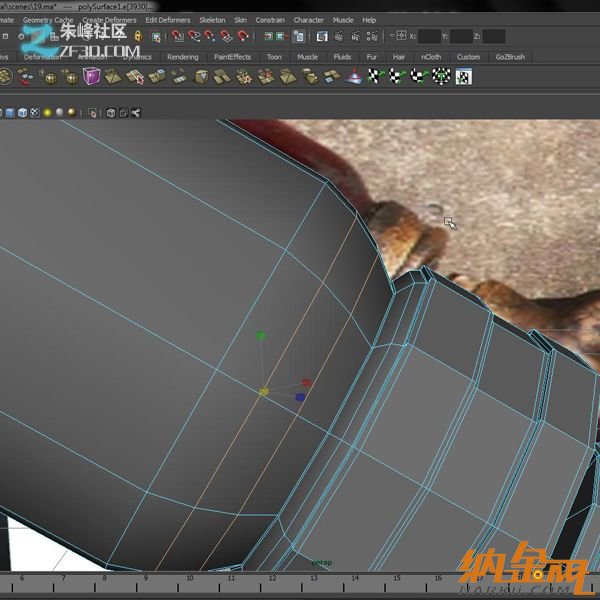Image resolution: width=600 pixels, height=600 pixels.
Task: Switch to the Rendering shelf tab
Action: pyautogui.click(x=182, y=57)
